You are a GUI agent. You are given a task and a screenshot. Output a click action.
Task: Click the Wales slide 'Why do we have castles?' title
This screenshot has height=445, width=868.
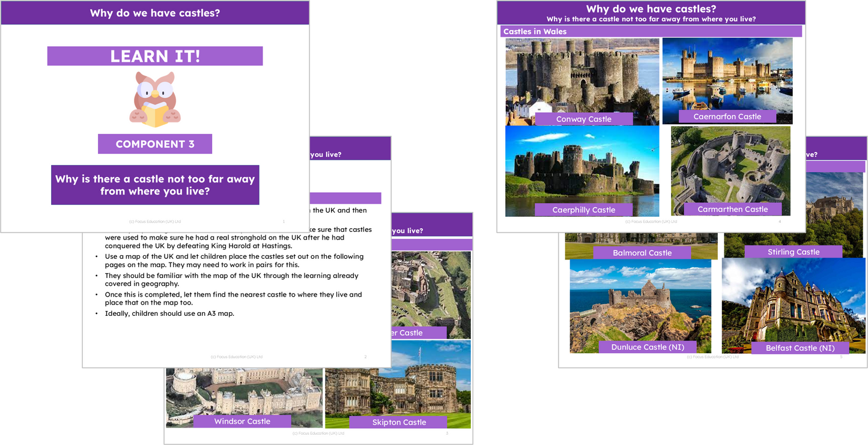pyautogui.click(x=650, y=9)
